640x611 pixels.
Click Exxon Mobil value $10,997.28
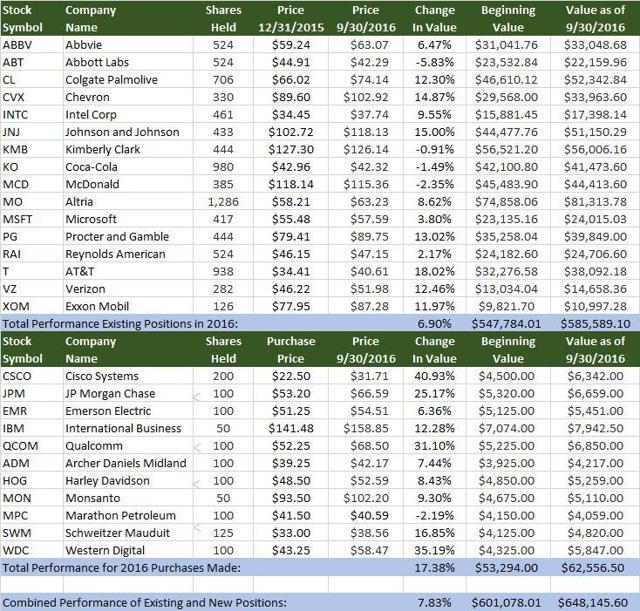[x=595, y=306]
